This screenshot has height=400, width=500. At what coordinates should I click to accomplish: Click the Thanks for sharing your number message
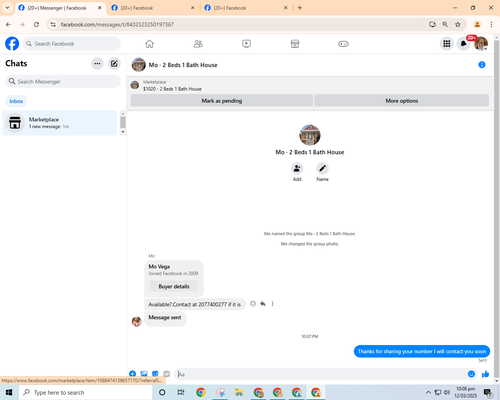tap(422, 351)
